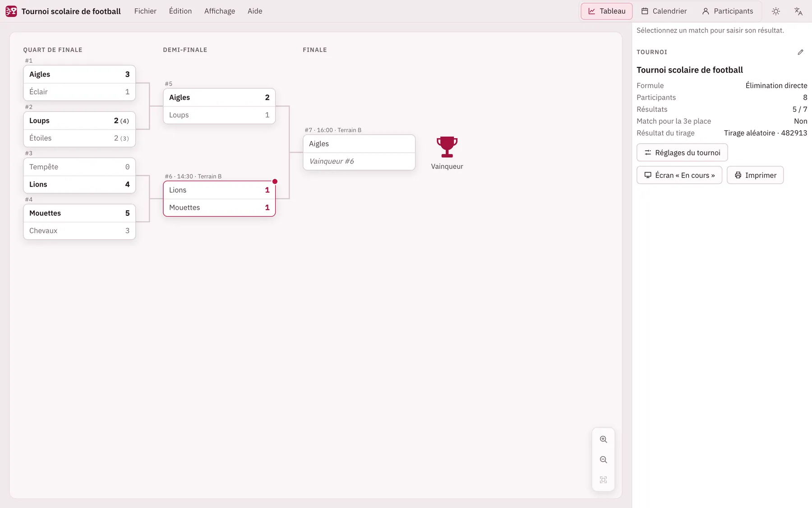This screenshot has height=508, width=812.
Task: Open the Édition menu
Action: pyautogui.click(x=180, y=11)
